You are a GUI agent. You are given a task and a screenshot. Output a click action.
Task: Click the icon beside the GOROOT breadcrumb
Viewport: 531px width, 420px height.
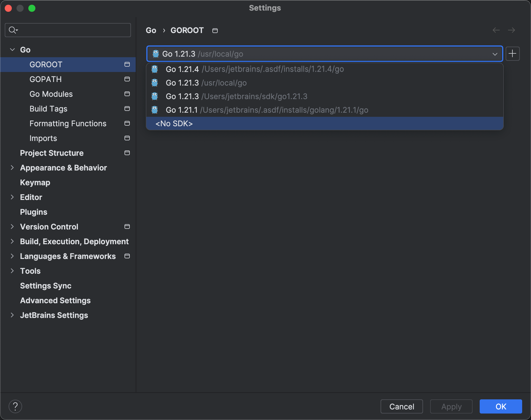(215, 30)
